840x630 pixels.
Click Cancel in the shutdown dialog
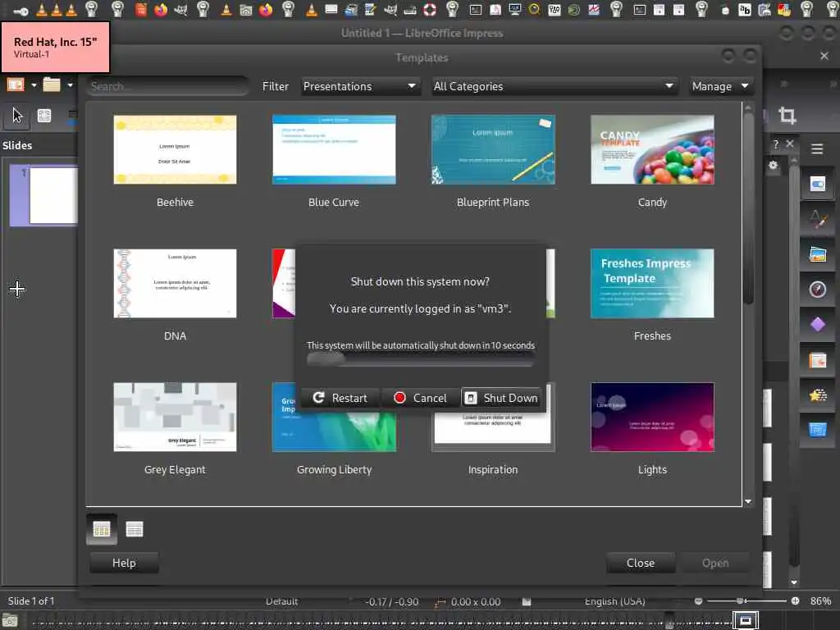click(420, 398)
